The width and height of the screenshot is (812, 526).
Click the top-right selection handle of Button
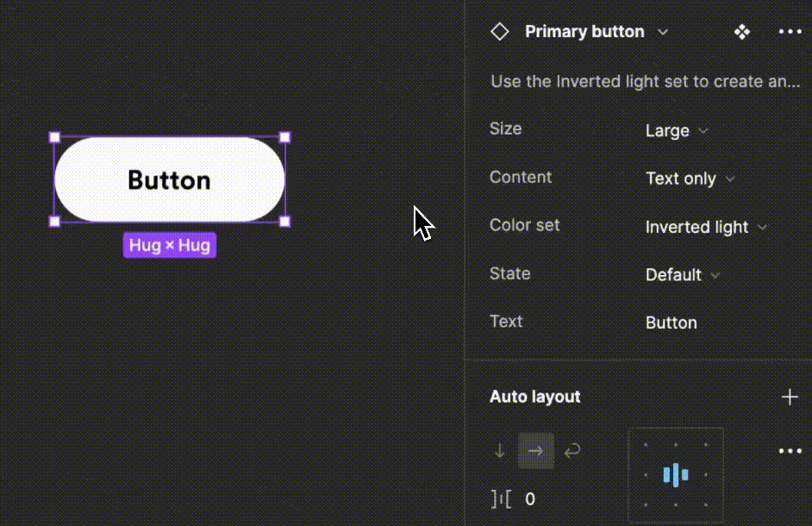284,137
